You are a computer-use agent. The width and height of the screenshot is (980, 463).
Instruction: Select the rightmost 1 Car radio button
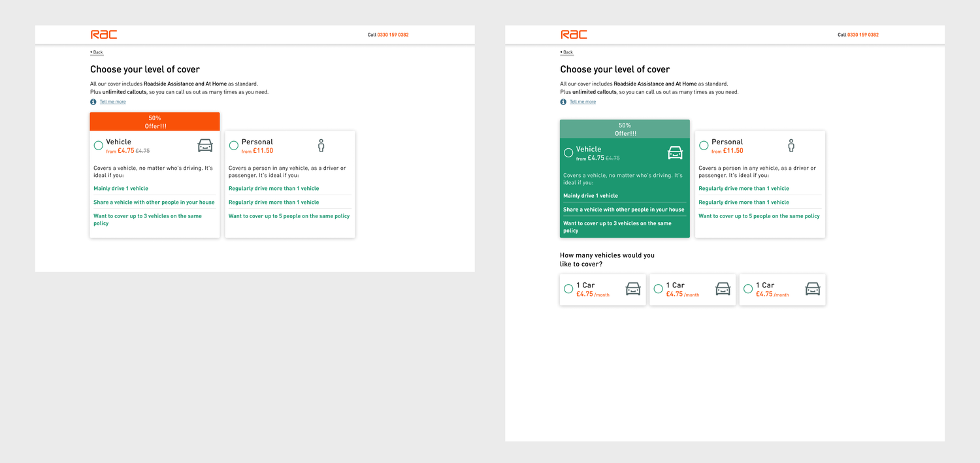[748, 289]
